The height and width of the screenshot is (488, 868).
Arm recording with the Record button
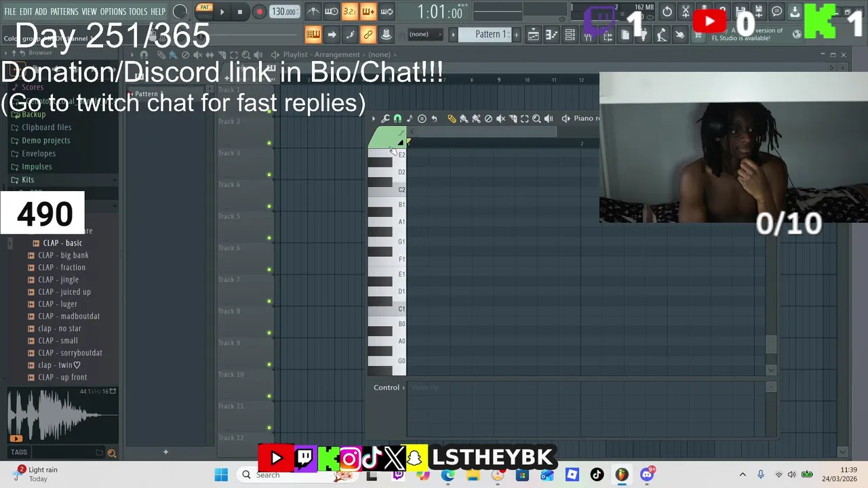coord(259,12)
